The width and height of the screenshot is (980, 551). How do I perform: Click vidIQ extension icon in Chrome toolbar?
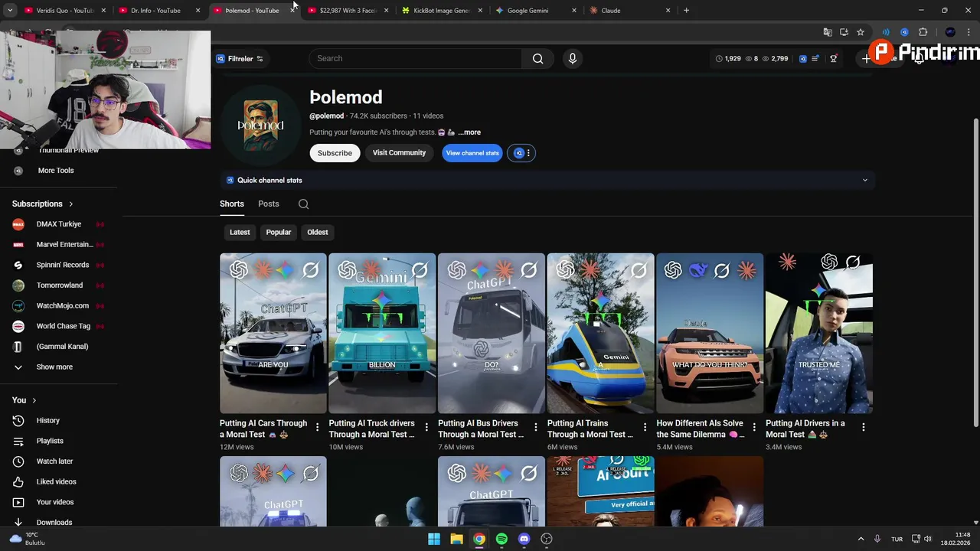pos(904,32)
